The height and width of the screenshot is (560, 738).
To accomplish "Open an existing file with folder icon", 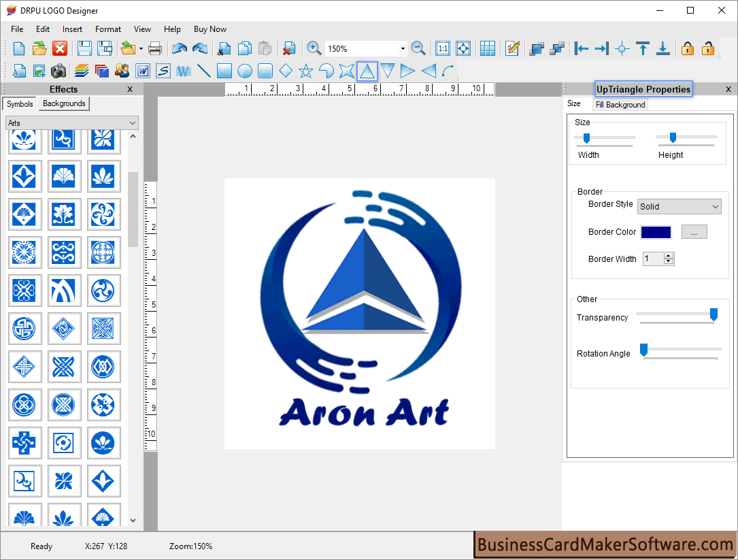I will (39, 48).
